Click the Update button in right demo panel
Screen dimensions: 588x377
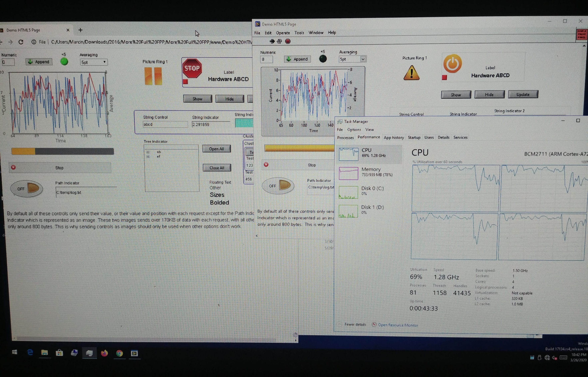coord(523,94)
